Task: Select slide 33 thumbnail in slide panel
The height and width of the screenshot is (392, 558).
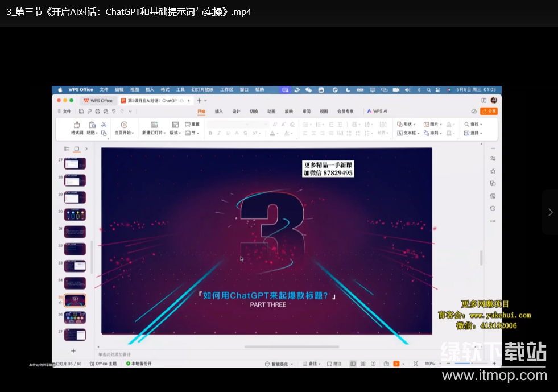Action: tap(75, 266)
